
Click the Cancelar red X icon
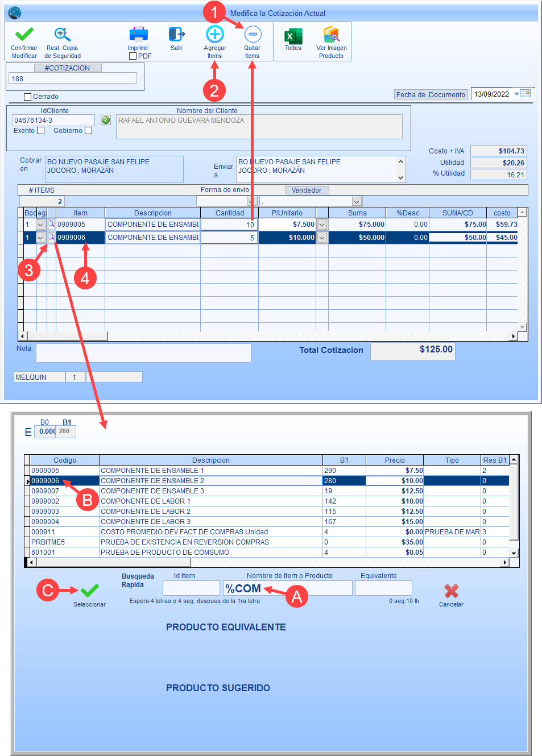[451, 591]
